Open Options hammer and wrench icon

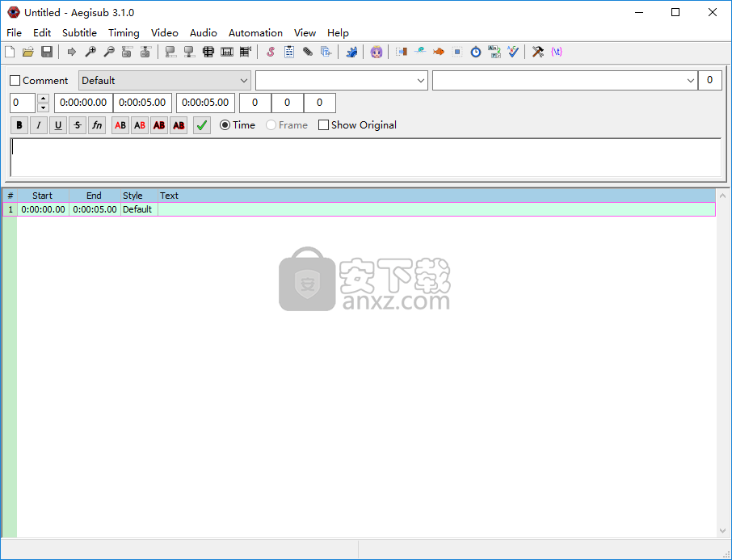[538, 52]
